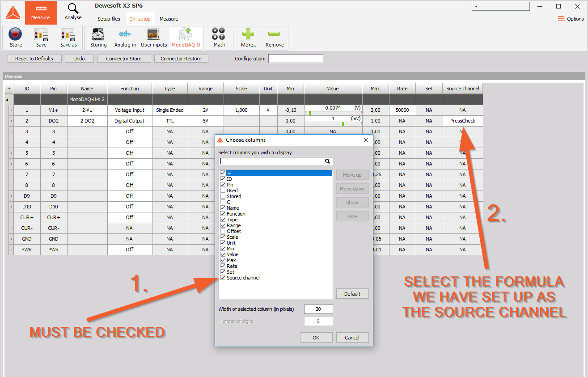Viewport: 588px width, 377px height.
Task: Open the Options menu
Action: (x=571, y=19)
